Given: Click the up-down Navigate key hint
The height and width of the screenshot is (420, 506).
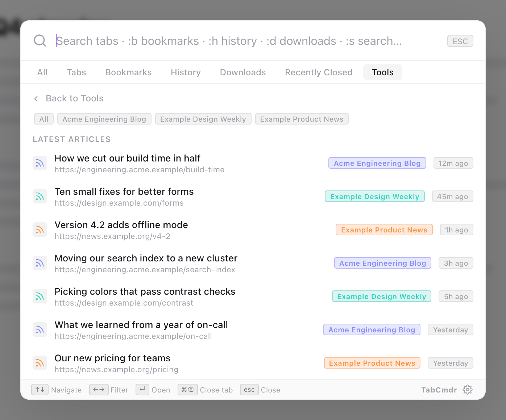Looking at the screenshot, I should [40, 390].
